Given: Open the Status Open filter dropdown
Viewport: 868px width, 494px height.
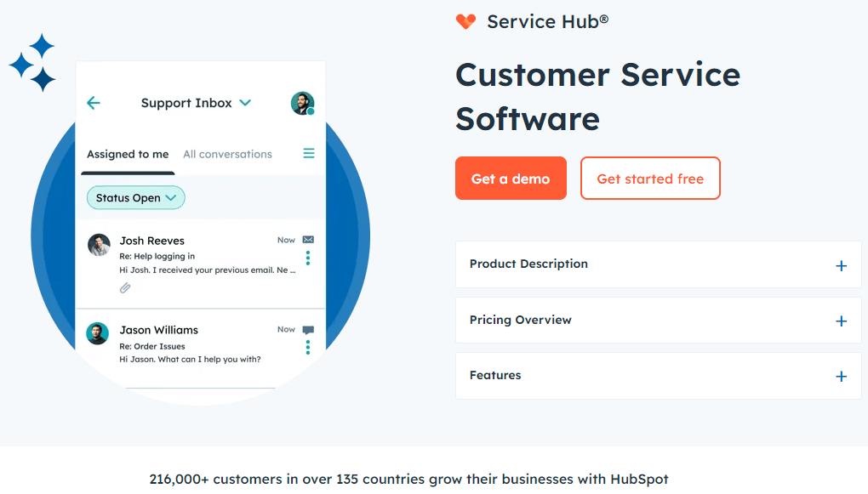Looking at the screenshot, I should [x=135, y=198].
